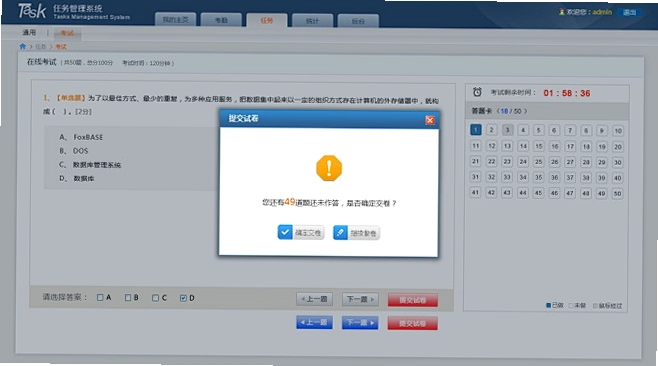Select the 通用 sub-menu item
Image resolution: width=658 pixels, height=366 pixels.
(x=29, y=32)
